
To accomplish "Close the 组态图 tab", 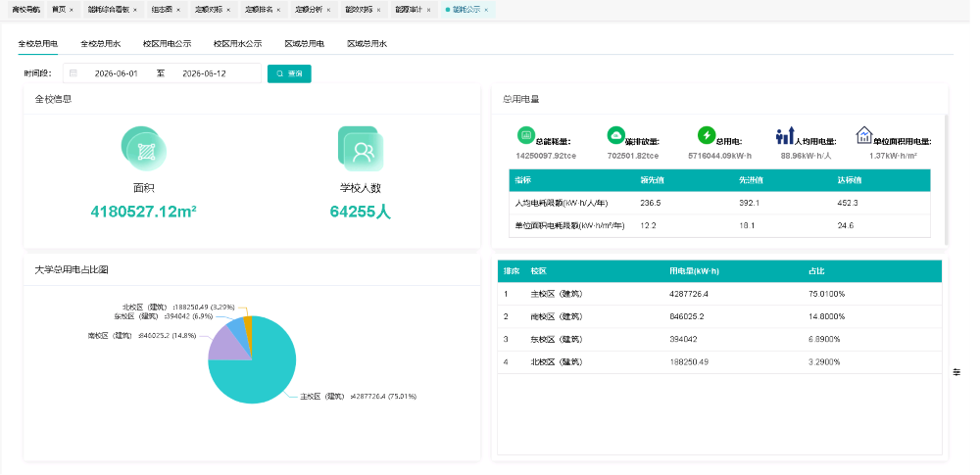I will 178,10.
